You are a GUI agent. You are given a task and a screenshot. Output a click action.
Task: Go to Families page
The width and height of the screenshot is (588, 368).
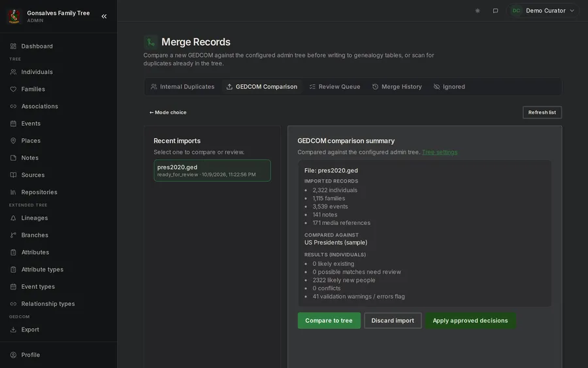coord(59,89)
